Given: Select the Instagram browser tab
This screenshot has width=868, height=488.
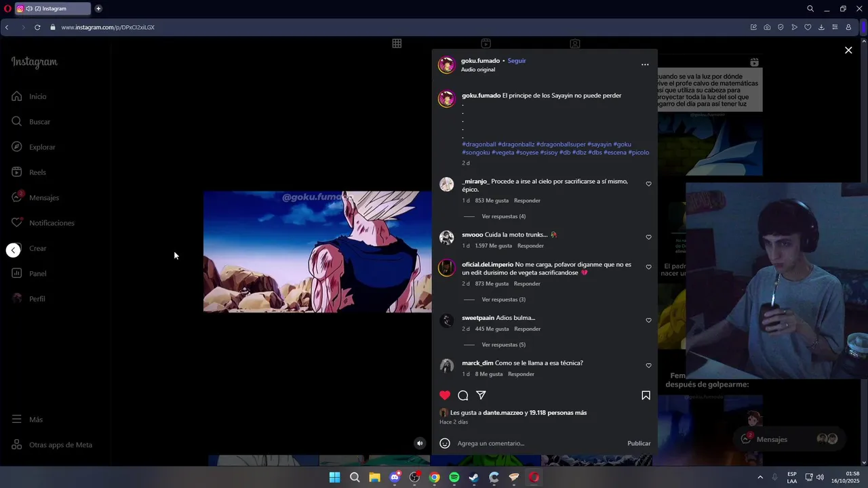Looking at the screenshot, I should [53, 9].
